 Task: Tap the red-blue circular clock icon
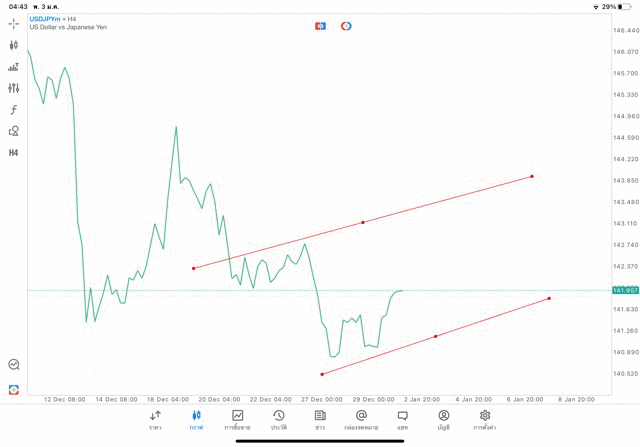coord(346,25)
